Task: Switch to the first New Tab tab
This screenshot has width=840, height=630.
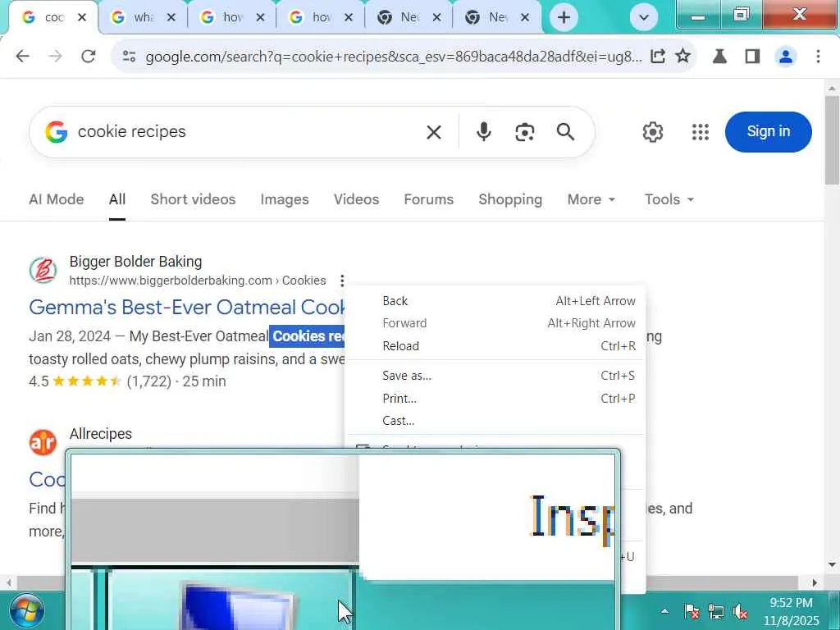Action: pyautogui.click(x=409, y=18)
